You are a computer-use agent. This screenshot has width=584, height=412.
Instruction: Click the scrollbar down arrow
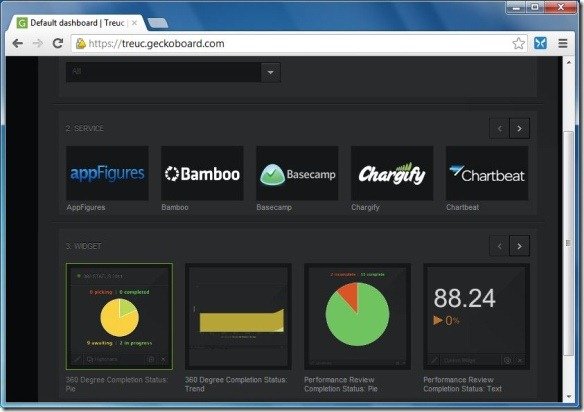568,397
